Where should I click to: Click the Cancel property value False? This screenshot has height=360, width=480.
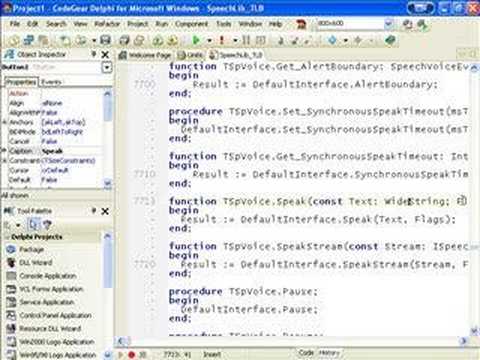(x=49, y=141)
